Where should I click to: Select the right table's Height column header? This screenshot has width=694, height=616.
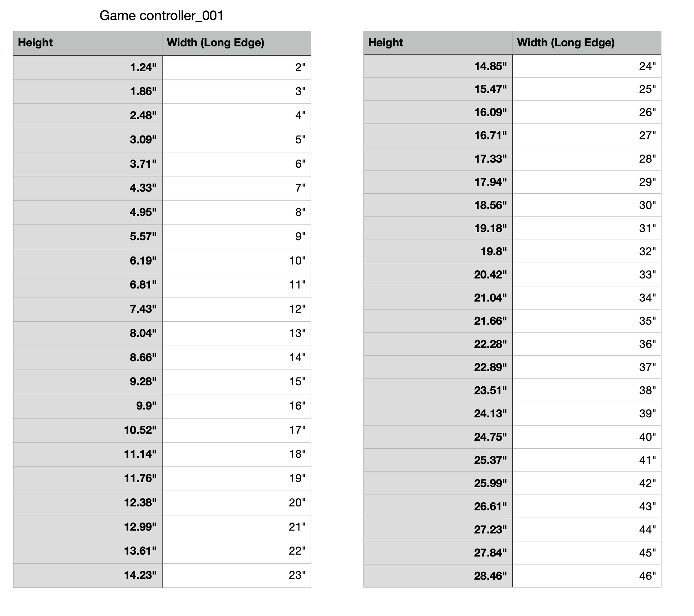click(x=438, y=43)
